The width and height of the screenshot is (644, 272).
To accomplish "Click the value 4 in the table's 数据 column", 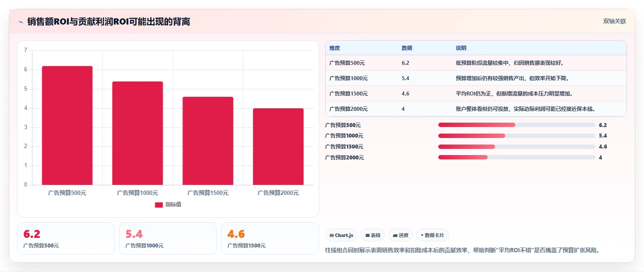I will coord(403,109).
